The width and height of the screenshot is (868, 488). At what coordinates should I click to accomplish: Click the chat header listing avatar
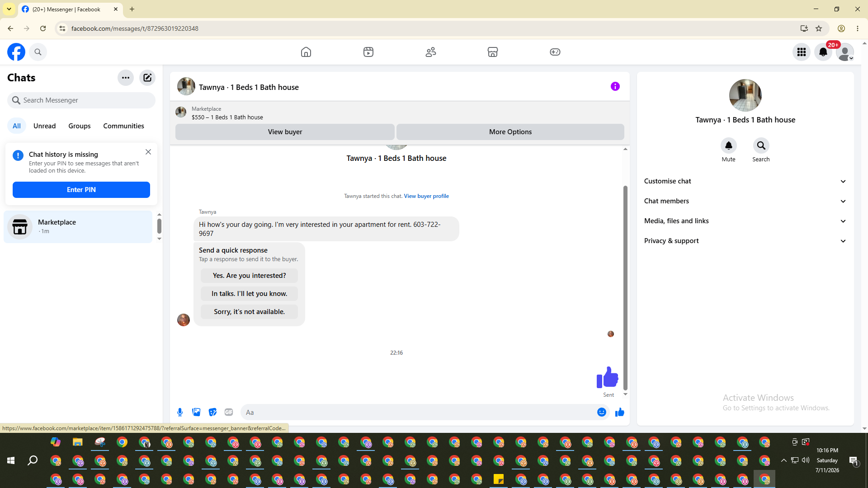tap(186, 86)
